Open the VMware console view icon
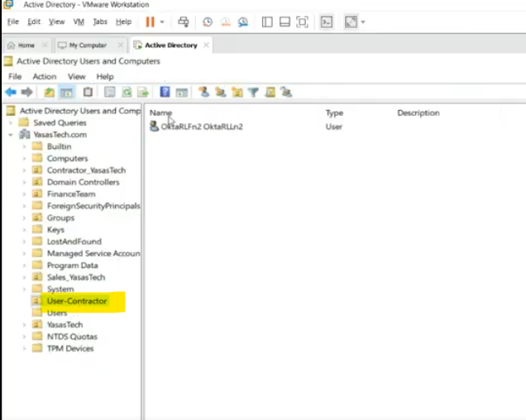526x420 pixels. click(x=327, y=21)
